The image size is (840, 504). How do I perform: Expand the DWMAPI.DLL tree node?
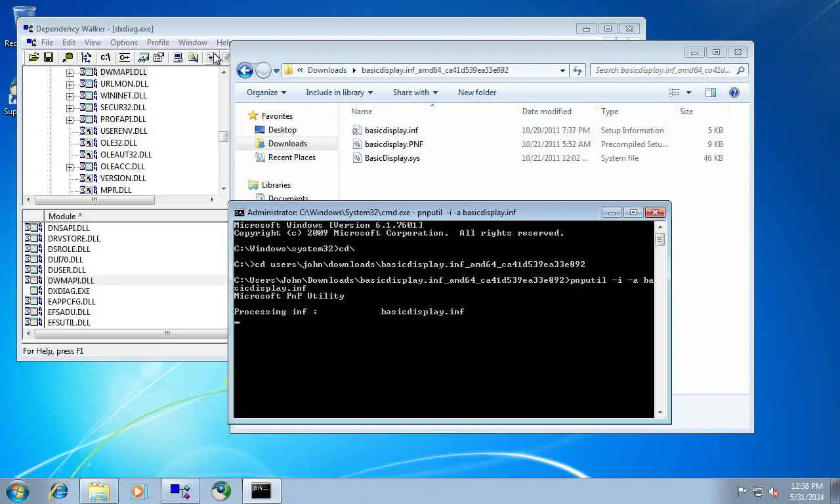pos(70,72)
